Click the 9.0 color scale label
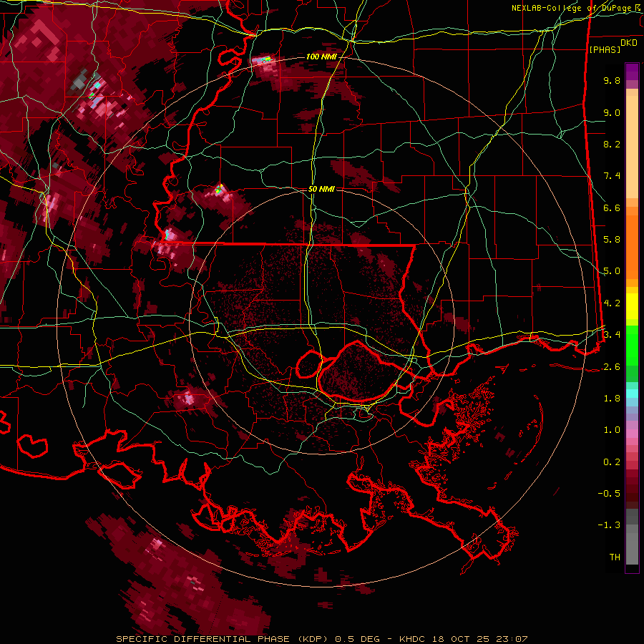The image size is (644, 644). point(612,112)
